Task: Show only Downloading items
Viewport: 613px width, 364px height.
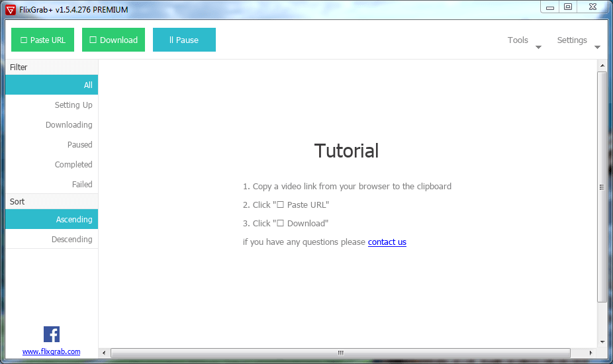Action: pos(52,124)
